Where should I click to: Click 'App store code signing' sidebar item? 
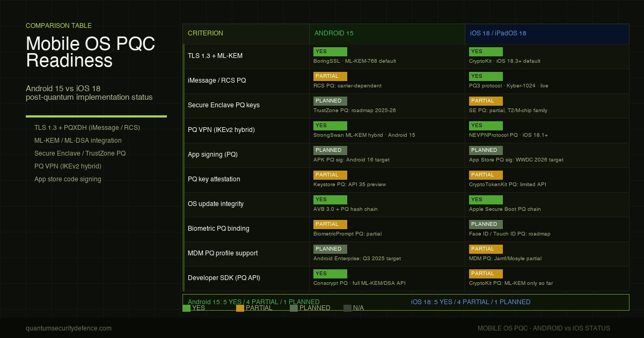(x=68, y=179)
